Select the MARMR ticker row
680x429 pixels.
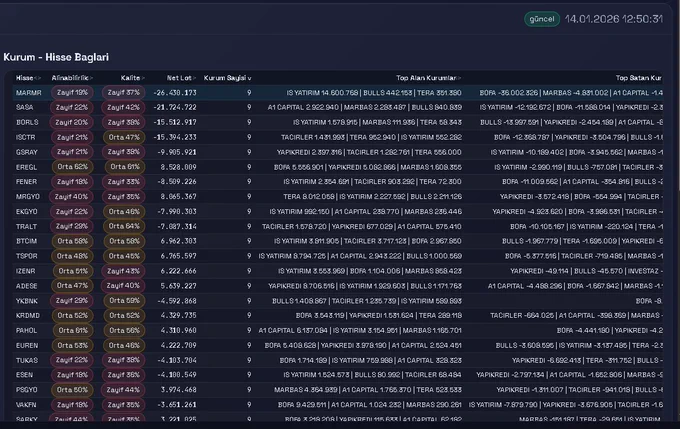(338, 93)
